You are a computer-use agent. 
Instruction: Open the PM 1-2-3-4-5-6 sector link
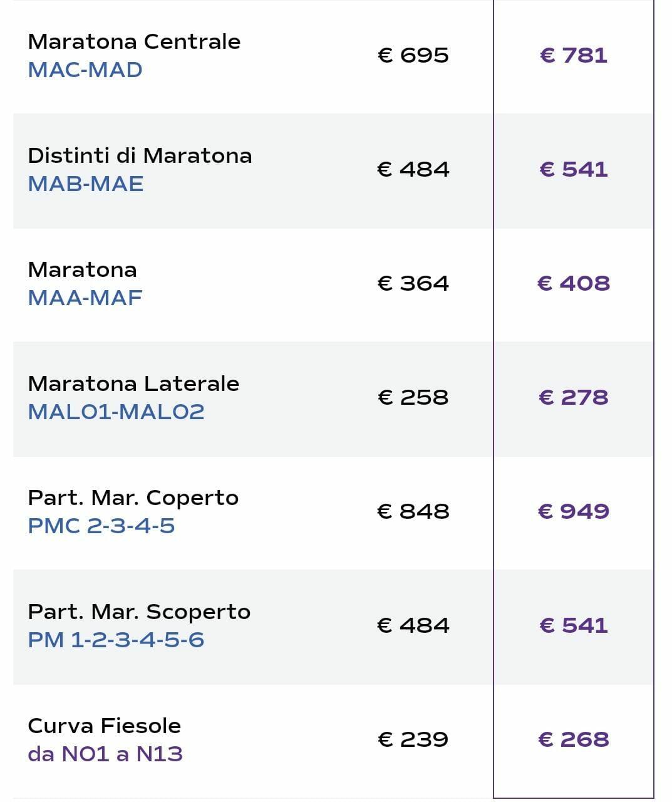116,640
